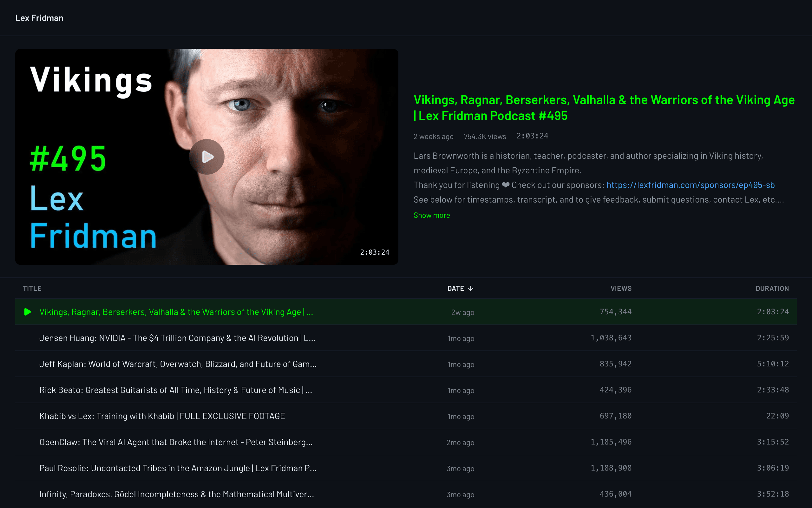Click the 3:15:52 duration cell
This screenshot has height=508, width=812.
(x=773, y=442)
